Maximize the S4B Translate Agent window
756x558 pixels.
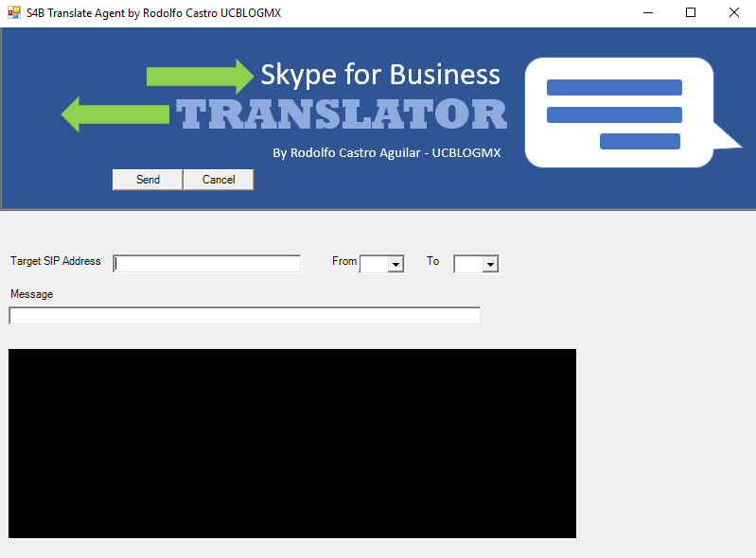(691, 13)
